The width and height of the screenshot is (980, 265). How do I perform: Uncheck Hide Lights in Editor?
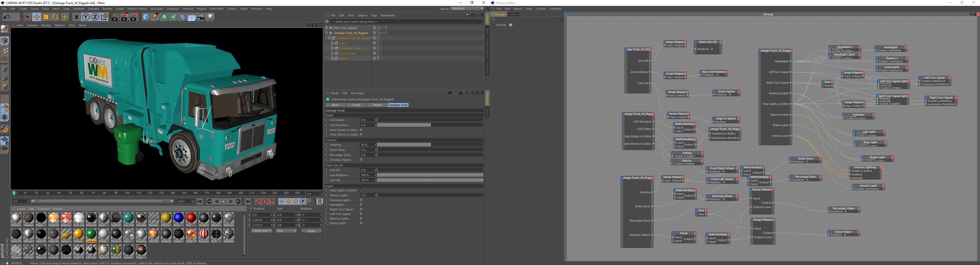(361, 190)
